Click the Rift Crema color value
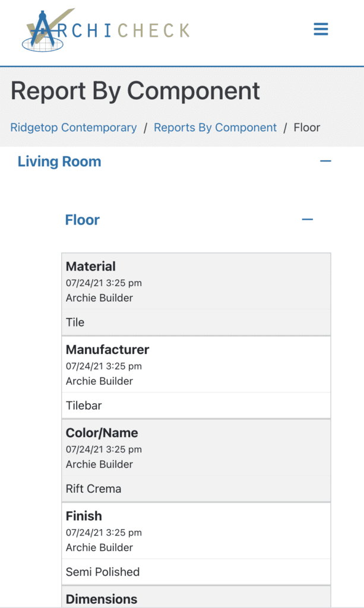 pos(93,489)
